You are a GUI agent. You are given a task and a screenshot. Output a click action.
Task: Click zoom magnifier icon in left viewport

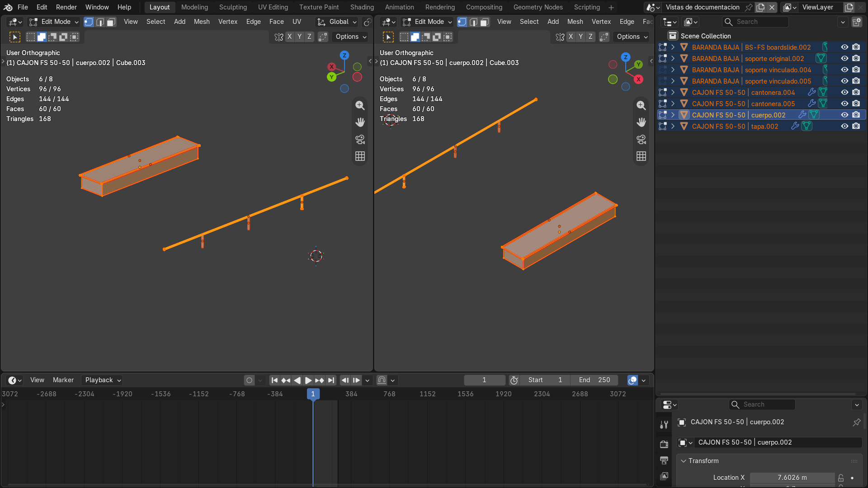tap(360, 105)
